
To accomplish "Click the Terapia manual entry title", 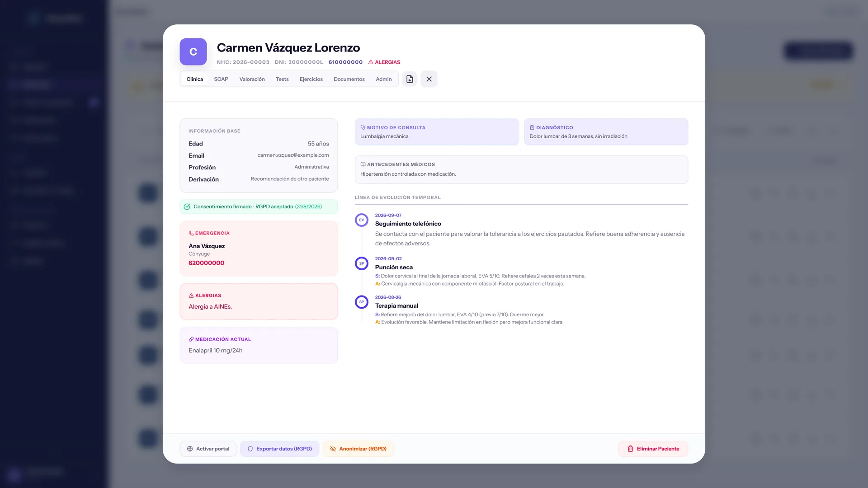I will [x=396, y=306].
